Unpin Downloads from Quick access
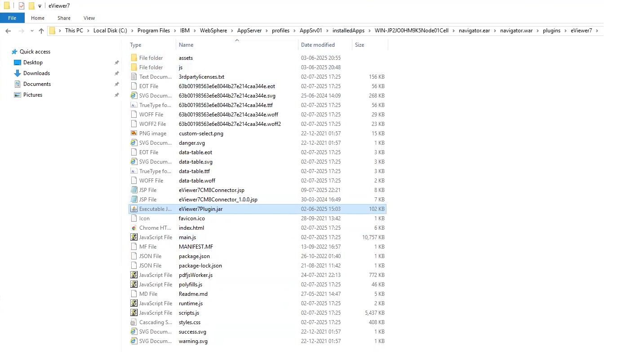Image resolution: width=644 pixels, height=352 pixels. pyautogui.click(x=116, y=73)
